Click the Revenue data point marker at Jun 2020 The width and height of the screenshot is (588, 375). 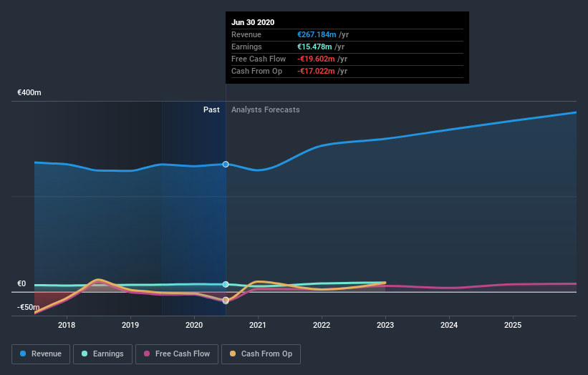(226, 165)
